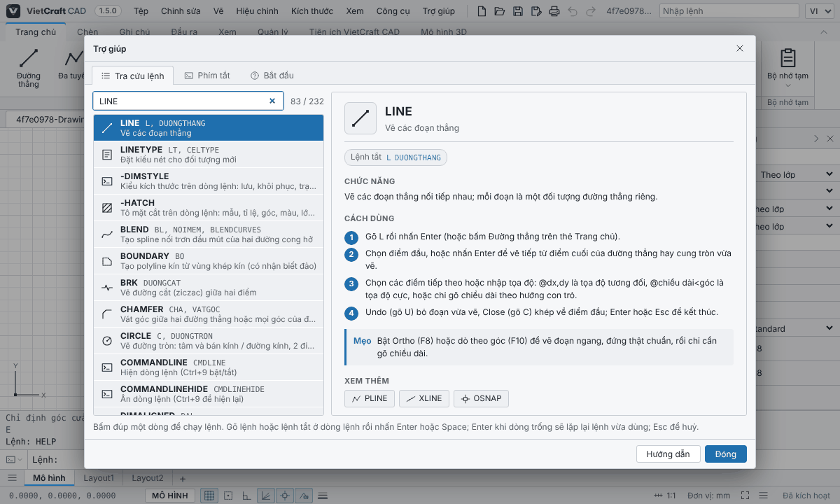
Task: Save the drawing with the floppy icon
Action: click(x=518, y=11)
